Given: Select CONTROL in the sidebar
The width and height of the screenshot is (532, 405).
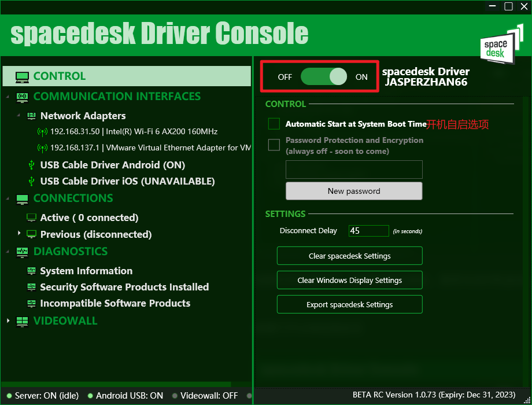Looking at the screenshot, I should click(x=127, y=76).
